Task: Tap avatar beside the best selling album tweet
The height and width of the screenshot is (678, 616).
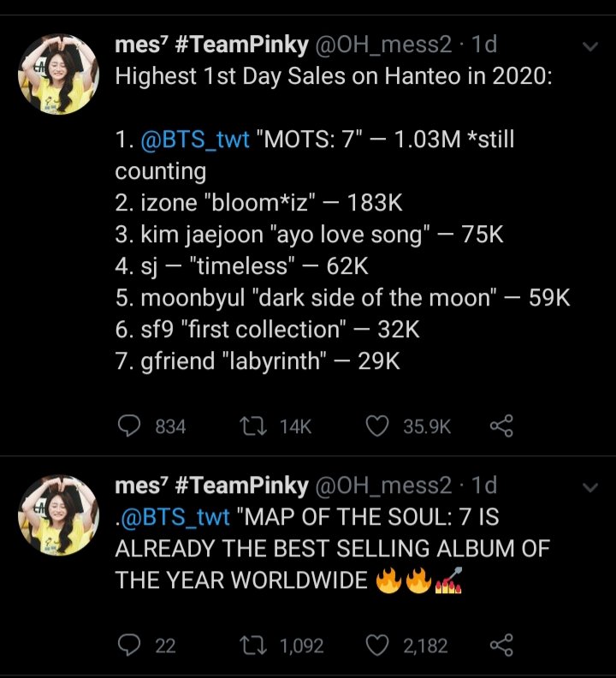Action: (58, 514)
